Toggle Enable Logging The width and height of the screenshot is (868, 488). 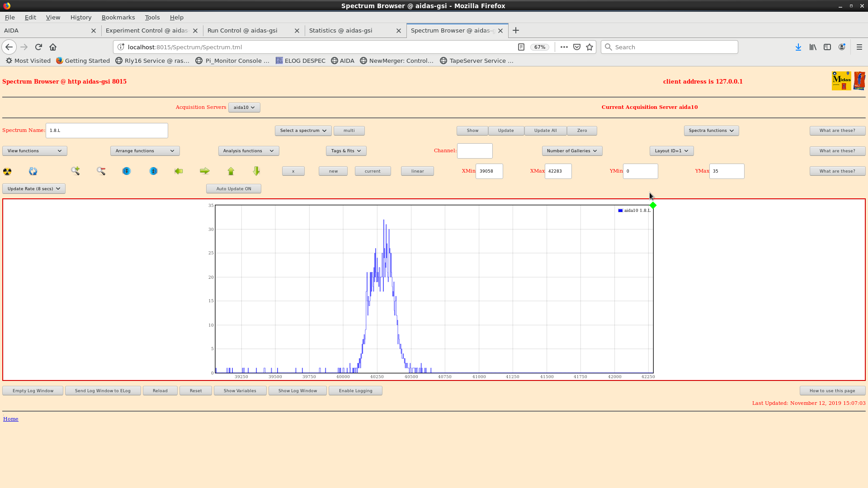coord(355,391)
